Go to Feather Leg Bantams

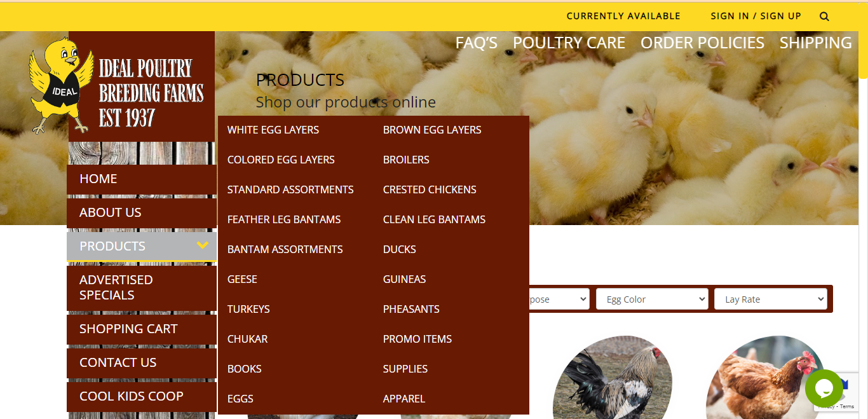pos(284,219)
